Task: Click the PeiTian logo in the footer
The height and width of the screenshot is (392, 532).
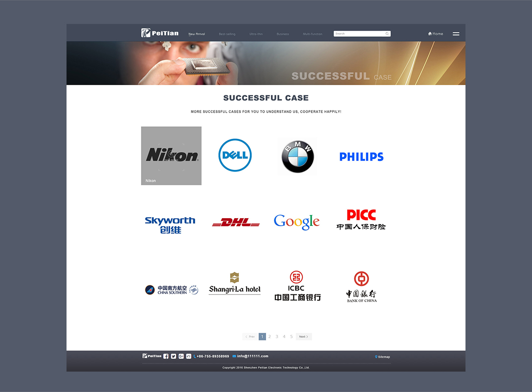Action: tap(152, 356)
